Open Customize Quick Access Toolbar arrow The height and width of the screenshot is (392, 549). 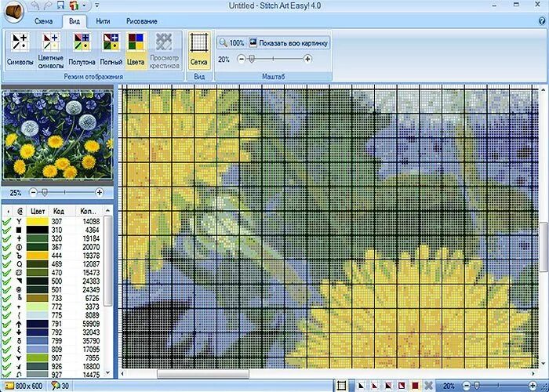coord(97,5)
